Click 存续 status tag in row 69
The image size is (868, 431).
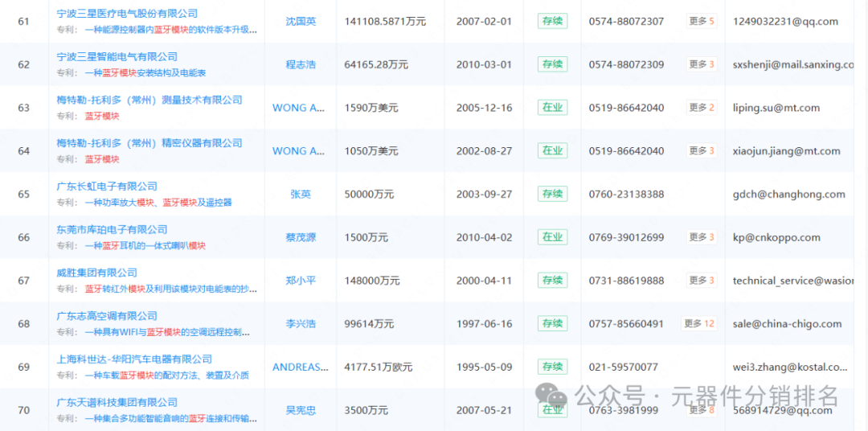pyautogui.click(x=552, y=367)
